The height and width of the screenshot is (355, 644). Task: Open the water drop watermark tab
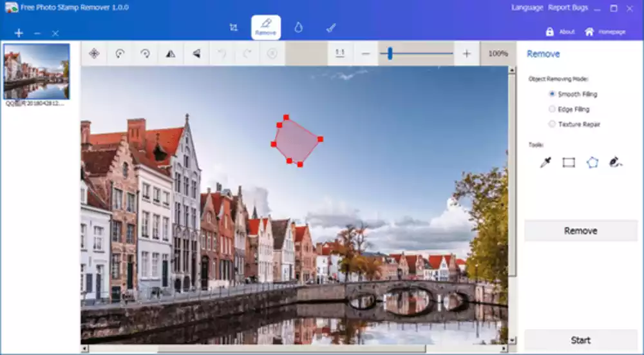pyautogui.click(x=299, y=28)
